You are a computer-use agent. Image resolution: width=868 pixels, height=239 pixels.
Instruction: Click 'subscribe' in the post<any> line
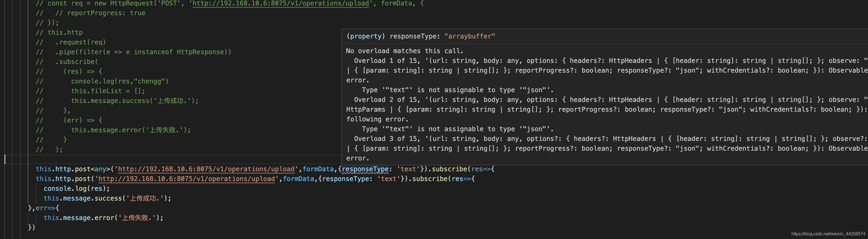(x=449, y=169)
